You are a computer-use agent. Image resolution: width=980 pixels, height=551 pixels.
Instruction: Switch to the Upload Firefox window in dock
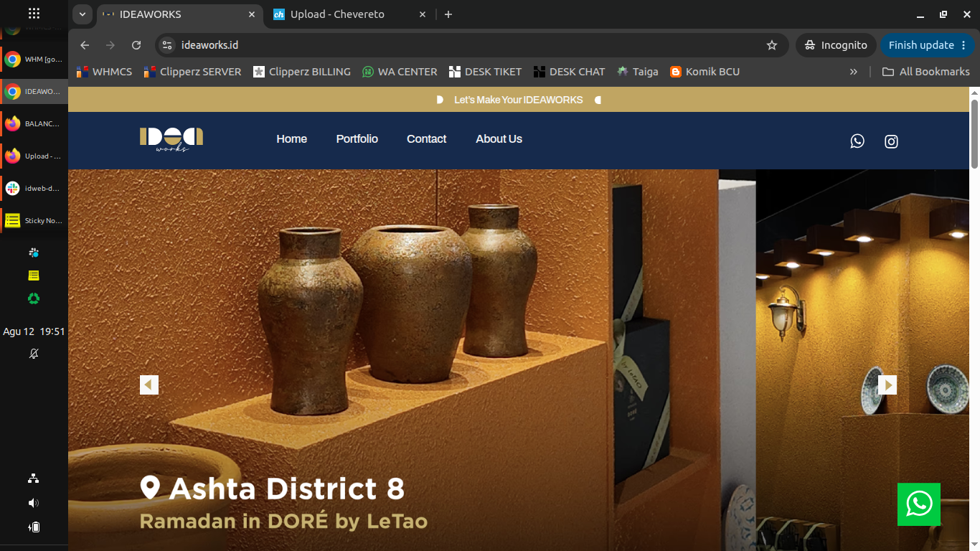tap(34, 156)
